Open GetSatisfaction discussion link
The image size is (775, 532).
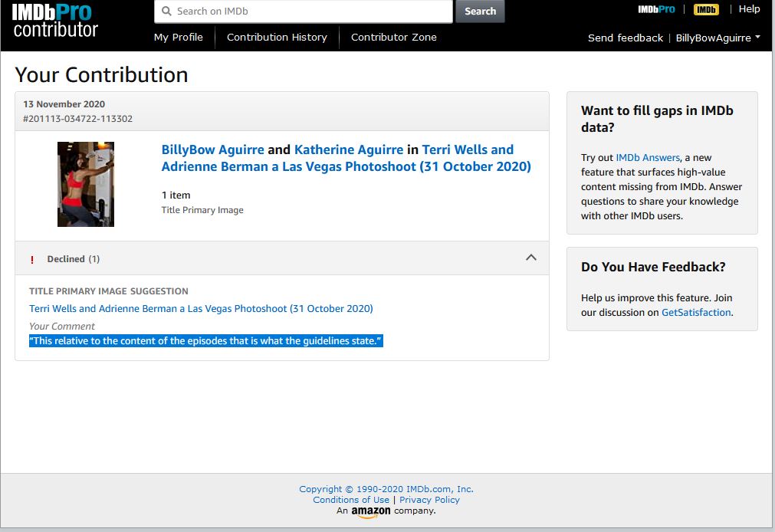(x=696, y=312)
